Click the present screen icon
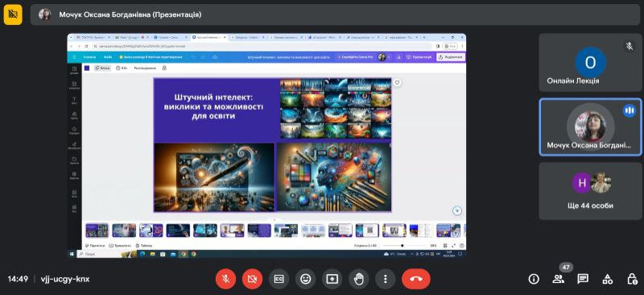The height and width of the screenshot is (295, 644). click(x=332, y=279)
